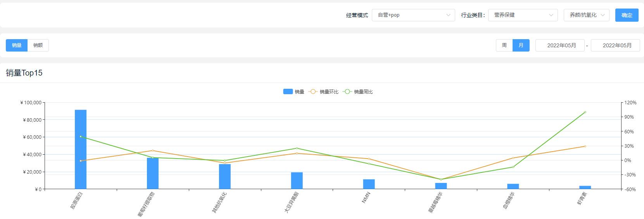This screenshot has width=644, height=219.
Task: Click the 虾青素 axis label
Action: tap(582, 198)
